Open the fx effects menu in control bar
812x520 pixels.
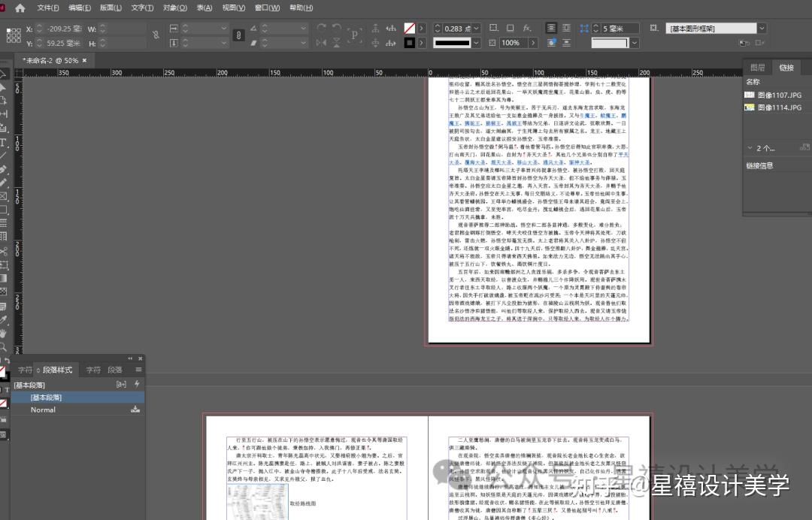click(x=526, y=29)
